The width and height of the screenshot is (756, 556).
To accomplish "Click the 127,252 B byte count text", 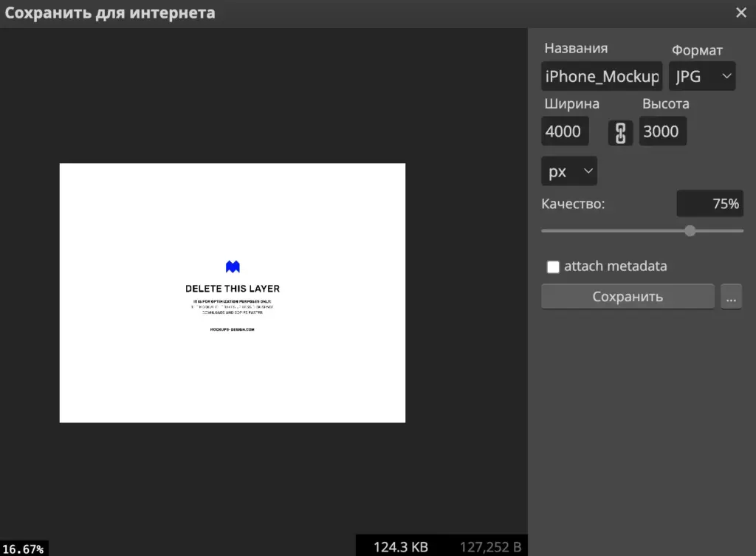I will coord(490,547).
